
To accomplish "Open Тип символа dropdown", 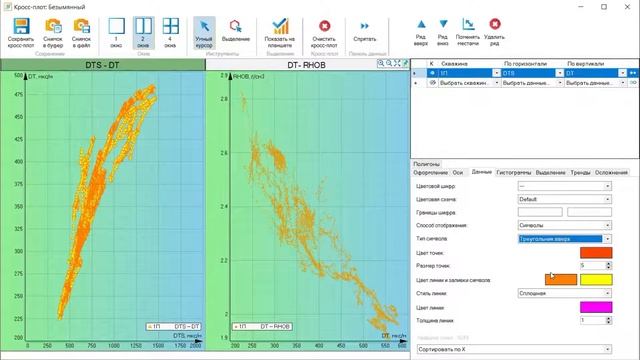I will 564,239.
